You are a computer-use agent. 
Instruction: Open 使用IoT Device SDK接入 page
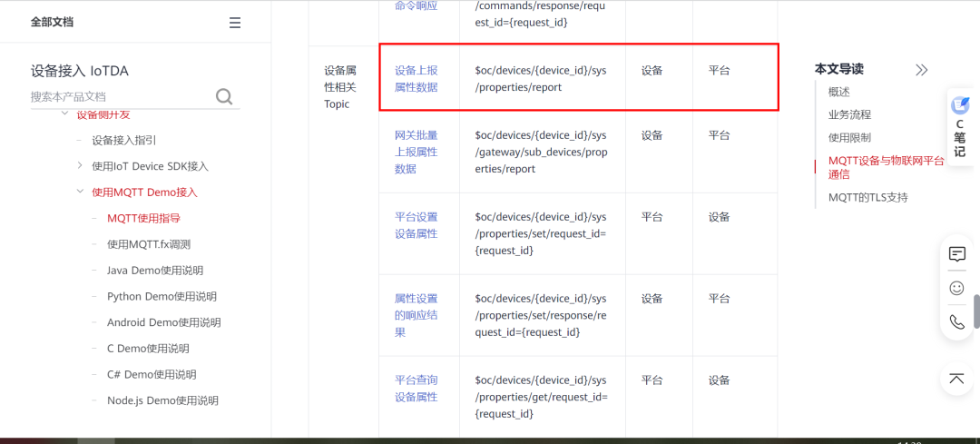tap(150, 166)
